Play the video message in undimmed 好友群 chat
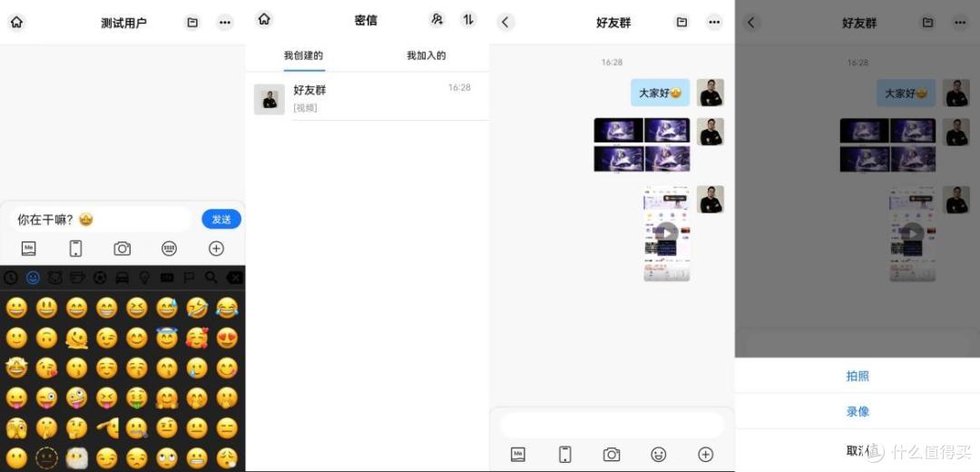The width and height of the screenshot is (980, 472). (x=667, y=233)
